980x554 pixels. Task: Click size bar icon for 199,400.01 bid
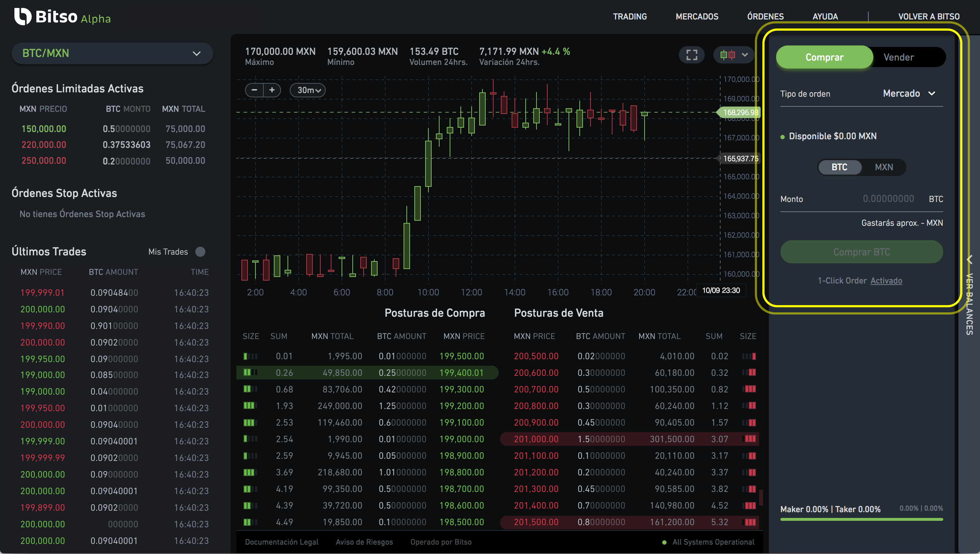coord(250,373)
